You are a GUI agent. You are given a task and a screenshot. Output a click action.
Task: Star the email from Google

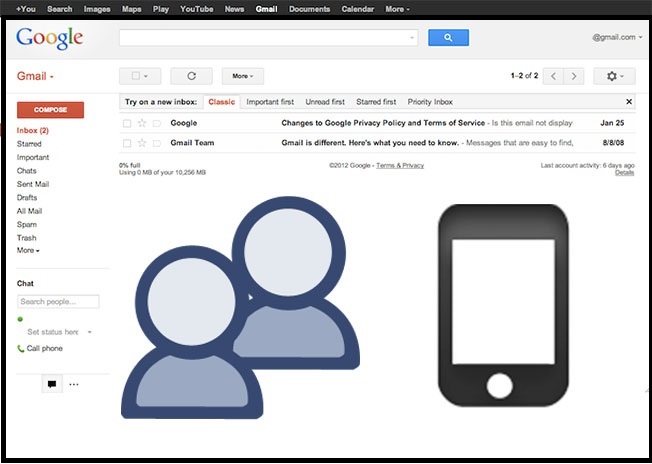[x=142, y=123]
